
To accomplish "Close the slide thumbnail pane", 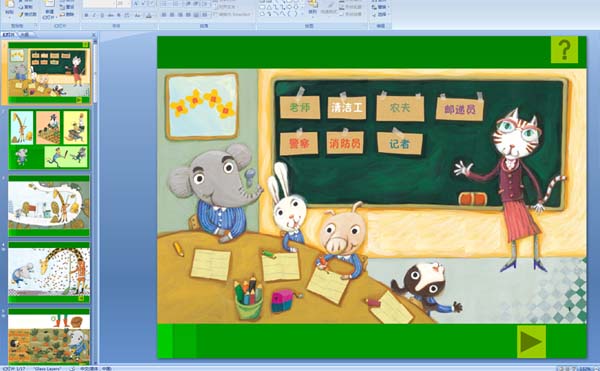I will click(x=94, y=34).
